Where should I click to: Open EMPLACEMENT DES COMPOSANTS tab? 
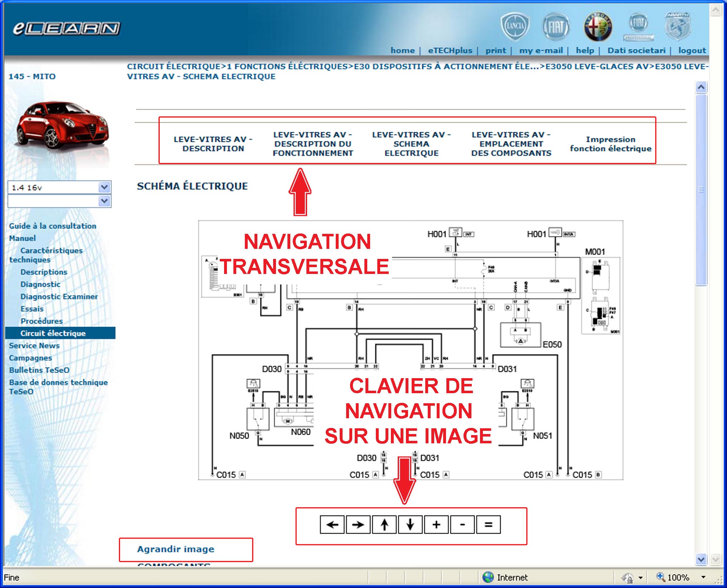pos(511,144)
